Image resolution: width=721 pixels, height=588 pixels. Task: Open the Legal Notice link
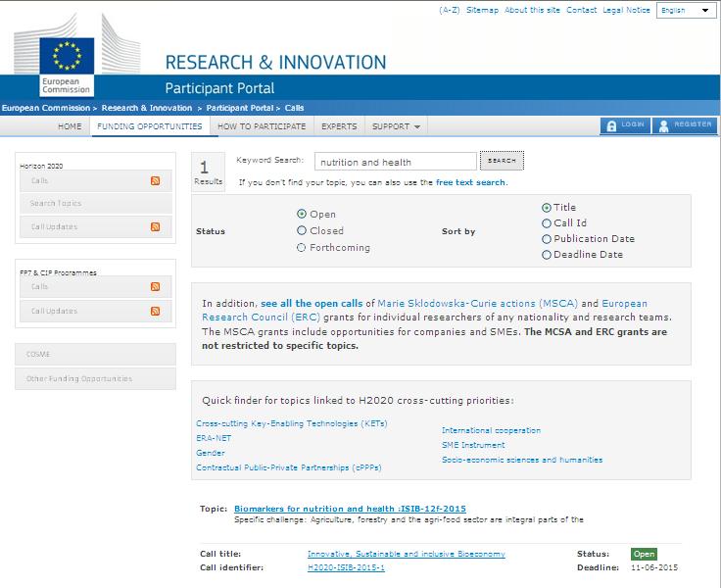point(626,10)
